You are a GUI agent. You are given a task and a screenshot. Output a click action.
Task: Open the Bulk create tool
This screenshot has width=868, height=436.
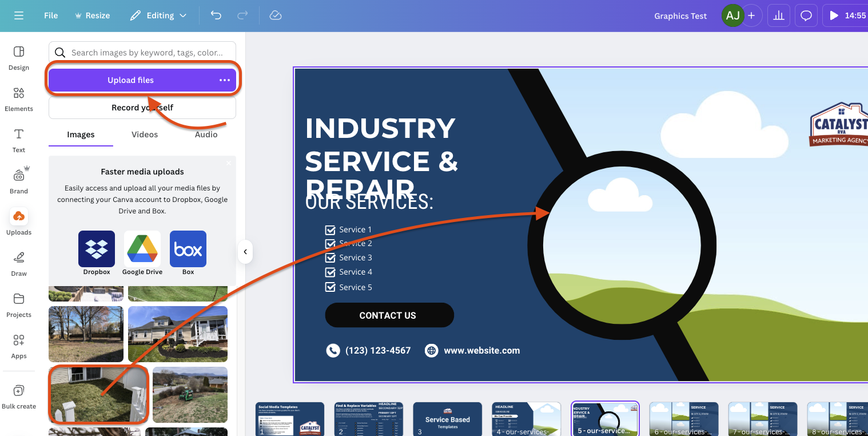coord(19,397)
